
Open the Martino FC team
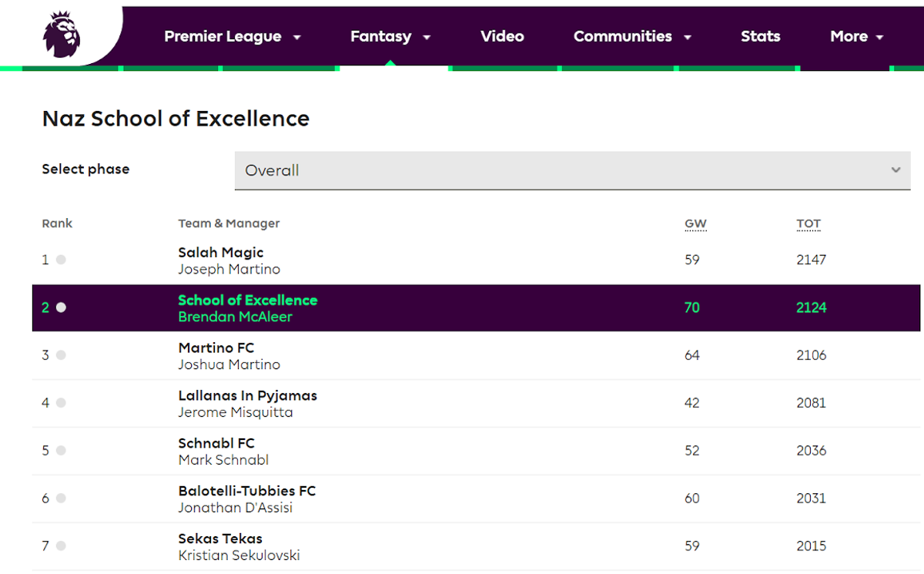(216, 348)
